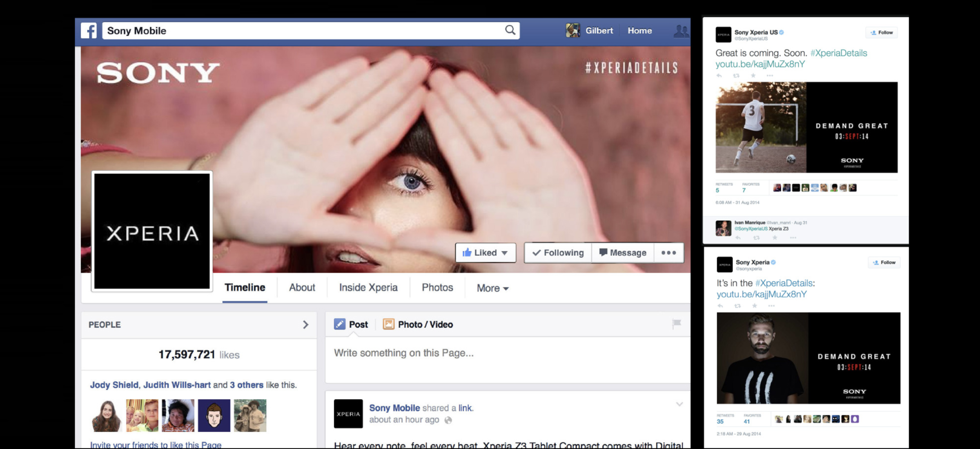The height and width of the screenshot is (449, 980).
Task: Open #XperiaDetails hashtag in Sony Xperia US tweet
Action: 838,53
